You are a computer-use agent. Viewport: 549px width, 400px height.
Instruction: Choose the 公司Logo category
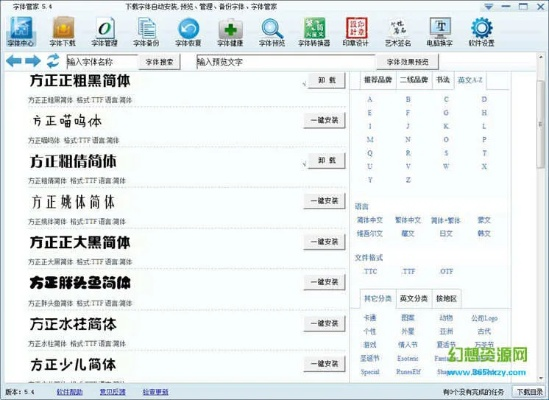pyautogui.click(x=484, y=318)
